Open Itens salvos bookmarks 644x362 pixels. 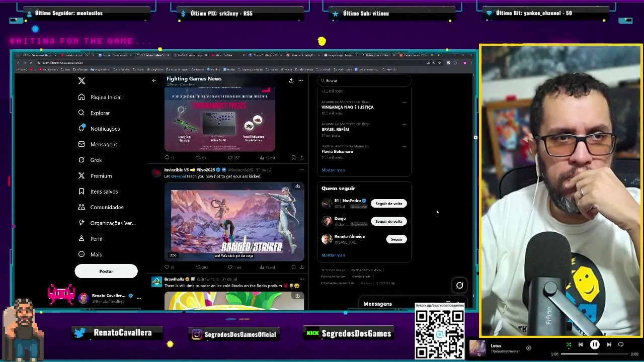point(98,192)
